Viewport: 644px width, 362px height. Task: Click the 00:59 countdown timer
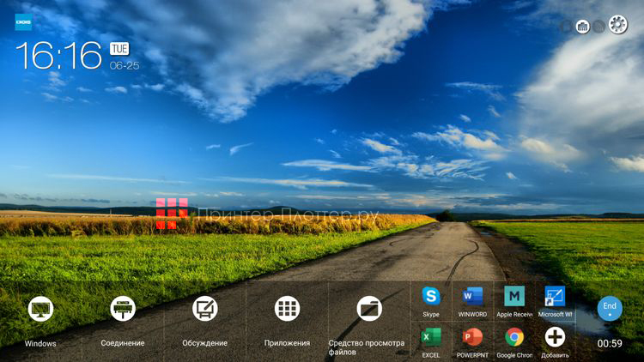[x=610, y=343]
